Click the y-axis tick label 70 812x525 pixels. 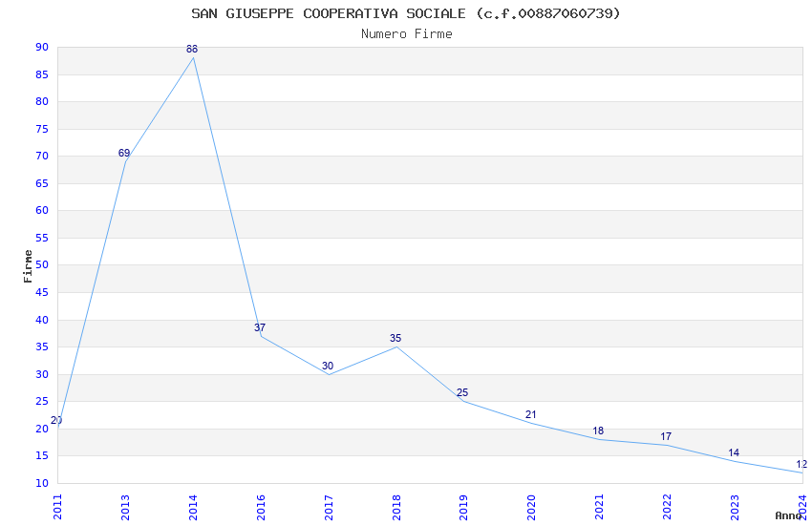pyautogui.click(x=42, y=156)
